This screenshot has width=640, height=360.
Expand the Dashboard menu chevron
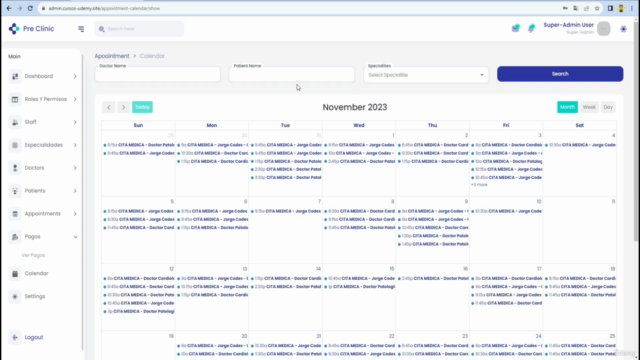click(x=75, y=76)
